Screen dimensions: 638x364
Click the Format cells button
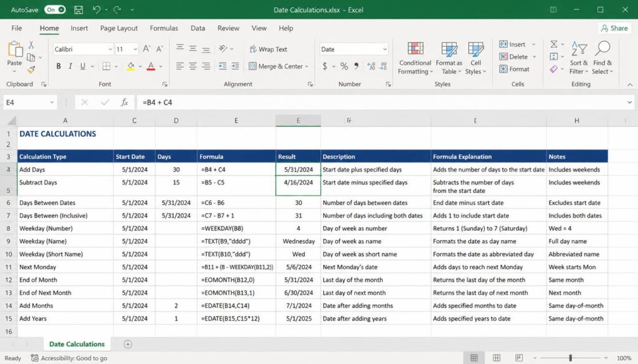(514, 69)
